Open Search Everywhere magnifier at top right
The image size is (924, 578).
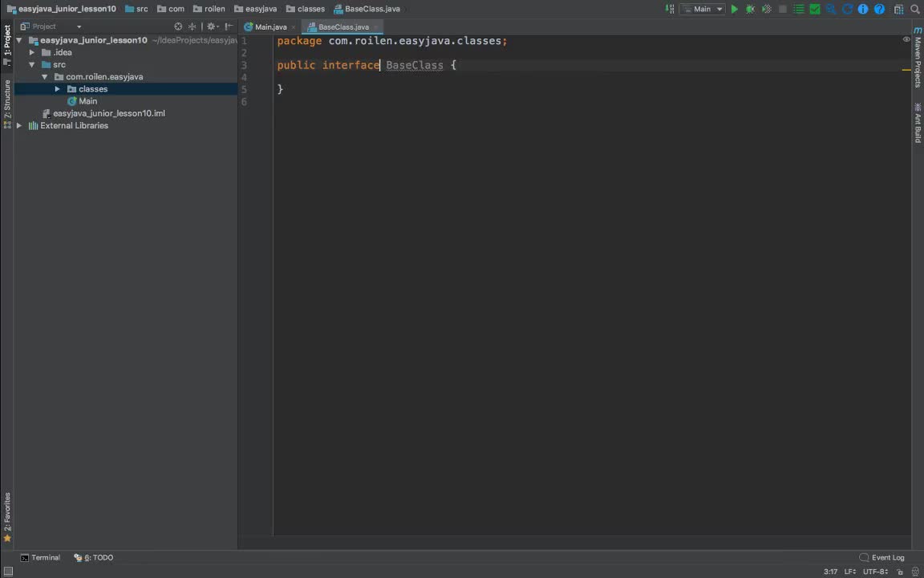[x=915, y=10]
